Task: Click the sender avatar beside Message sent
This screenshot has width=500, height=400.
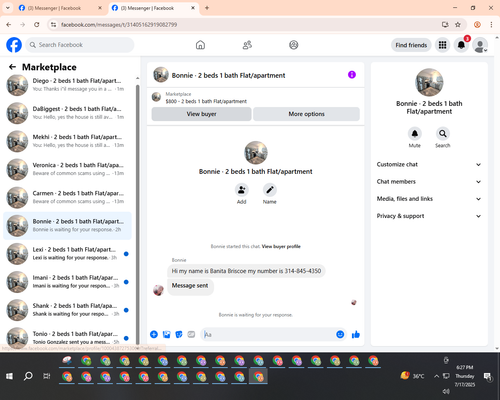Action: (158, 290)
